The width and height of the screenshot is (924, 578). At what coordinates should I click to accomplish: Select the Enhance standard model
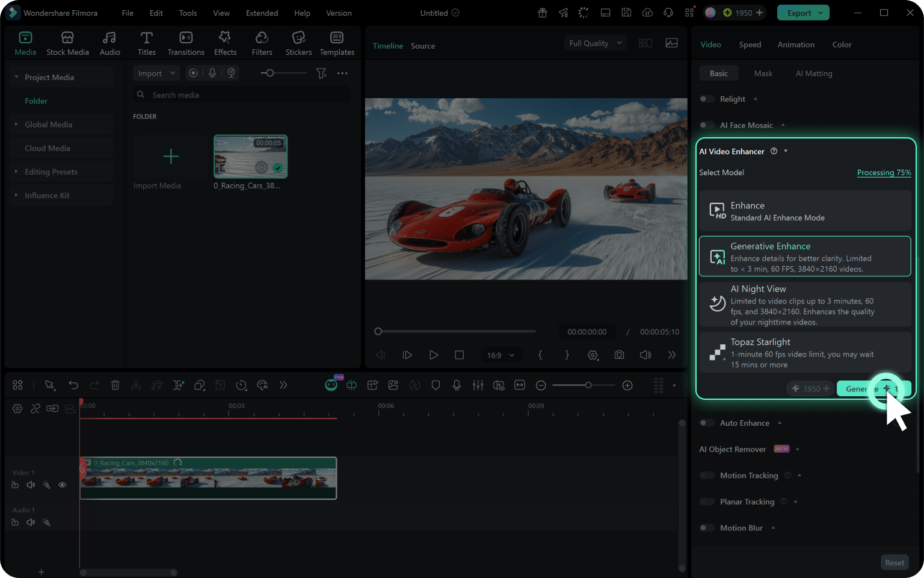[x=805, y=211]
